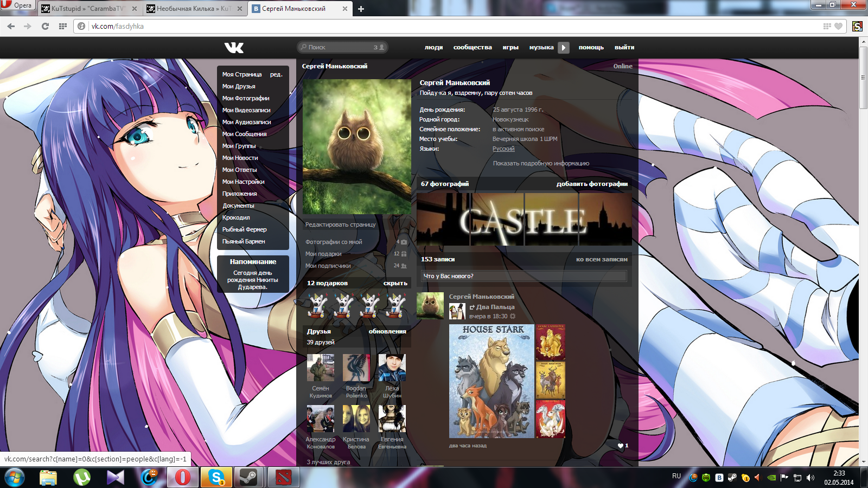Hide gifts with скрыть link
868x488 pixels.
(x=395, y=283)
